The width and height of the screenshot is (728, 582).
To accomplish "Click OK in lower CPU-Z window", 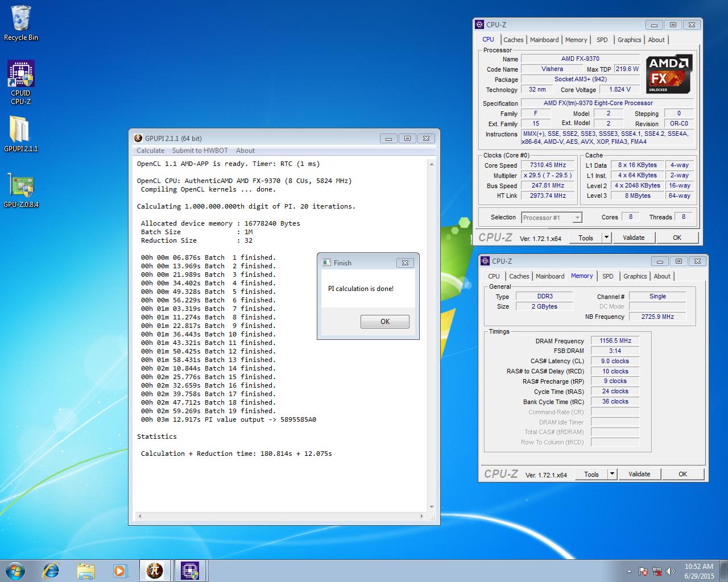I will click(682, 474).
